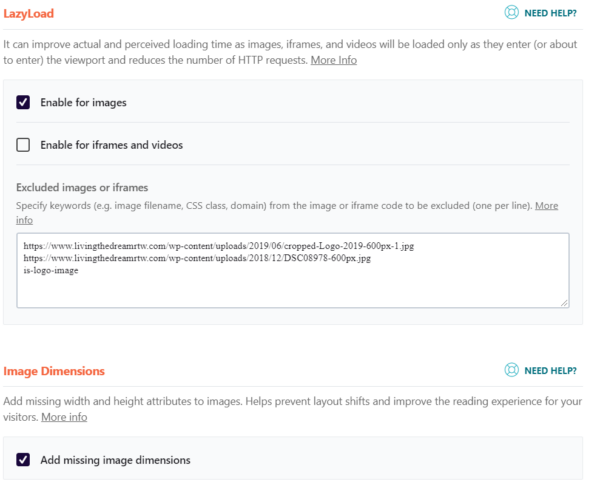Viewport: 600px width, 493px height.
Task: Click the Image Dimensions section heading
Action: [54, 371]
